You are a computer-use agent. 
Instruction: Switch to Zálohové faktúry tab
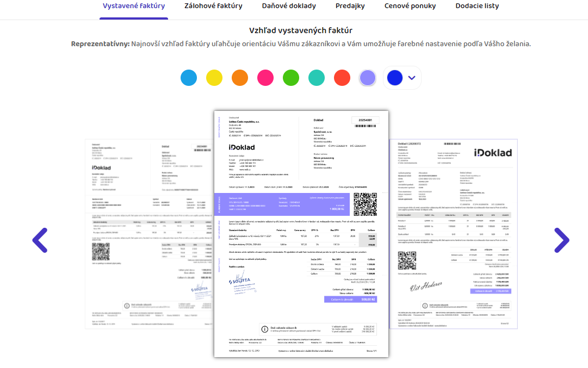tap(213, 7)
